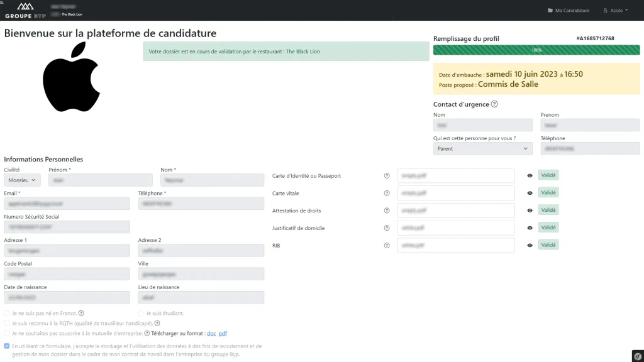Toggle 'Je suis étudiant' checkbox
The image size is (644, 362).
click(x=141, y=313)
